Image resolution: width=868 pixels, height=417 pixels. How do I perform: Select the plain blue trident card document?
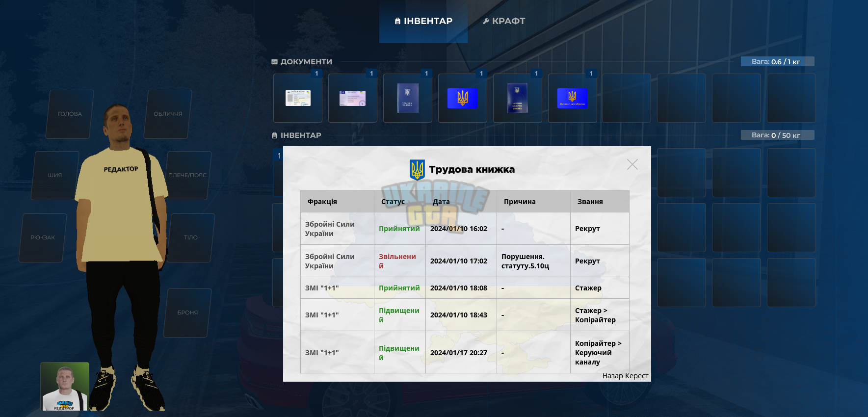[463, 98]
